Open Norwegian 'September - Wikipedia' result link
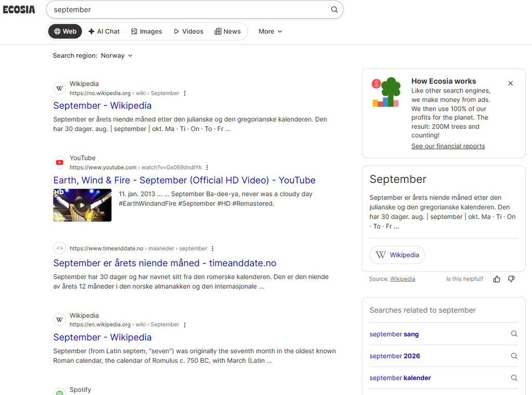 pyautogui.click(x=102, y=106)
